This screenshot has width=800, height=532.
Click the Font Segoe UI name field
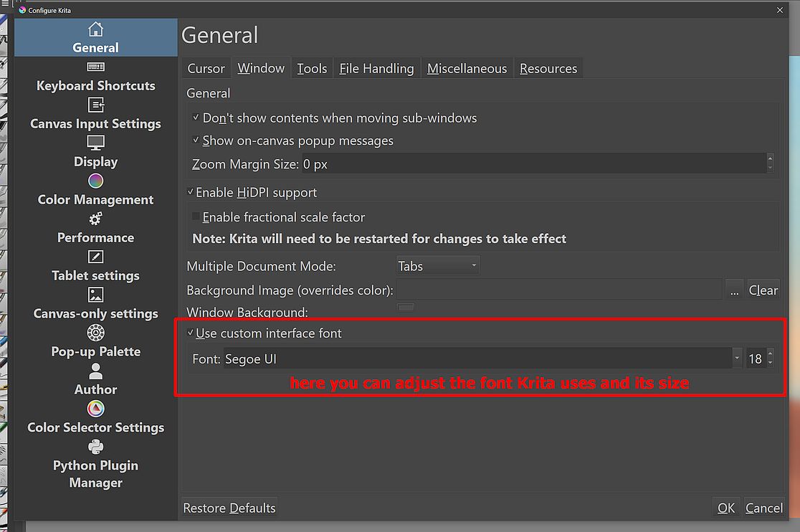(477, 358)
